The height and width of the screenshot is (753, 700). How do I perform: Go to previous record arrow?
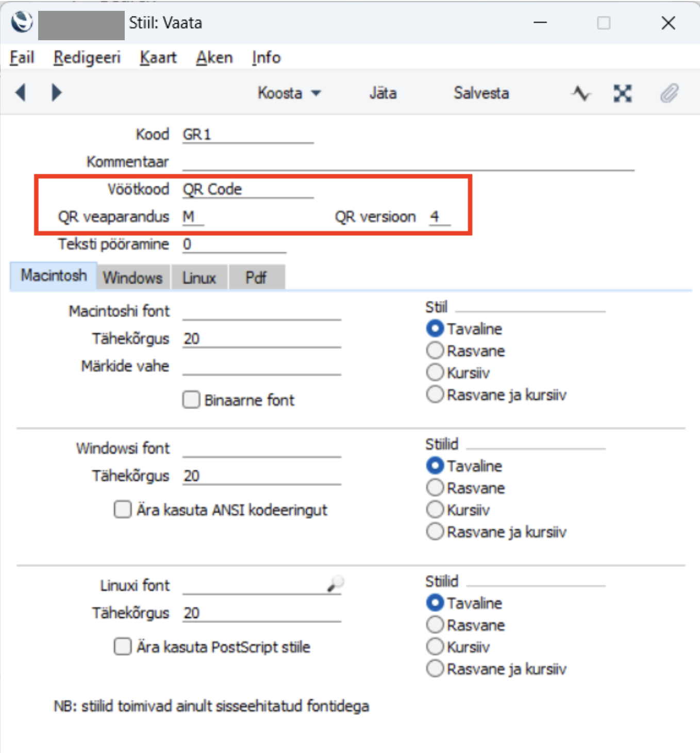pyautogui.click(x=21, y=93)
